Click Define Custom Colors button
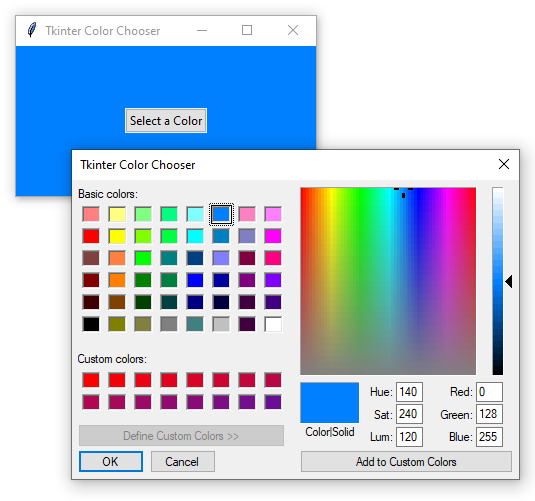 181,435
